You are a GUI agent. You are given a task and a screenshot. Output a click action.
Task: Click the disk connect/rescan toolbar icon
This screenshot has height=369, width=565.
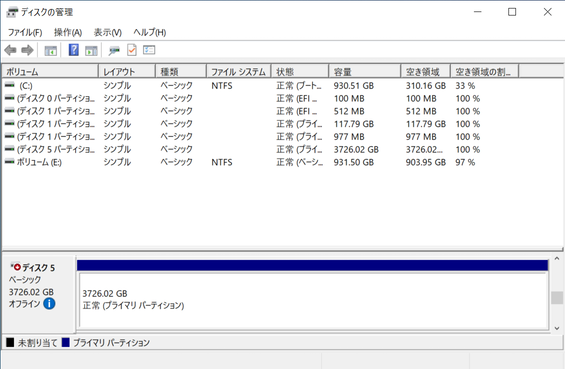(x=114, y=50)
